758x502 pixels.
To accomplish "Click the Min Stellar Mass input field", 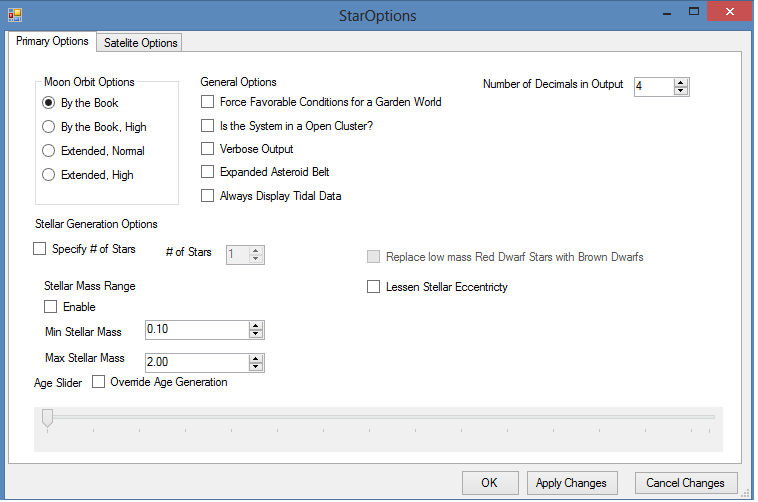I will click(196, 330).
